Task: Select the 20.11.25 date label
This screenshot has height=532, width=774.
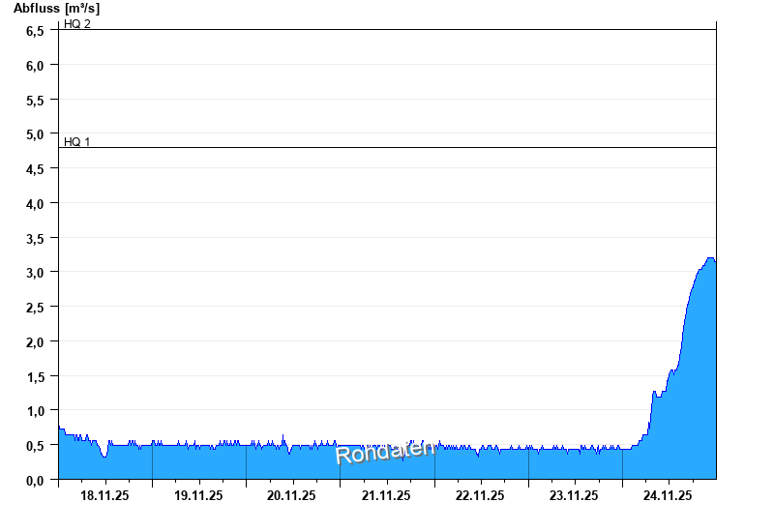Action: [292, 495]
